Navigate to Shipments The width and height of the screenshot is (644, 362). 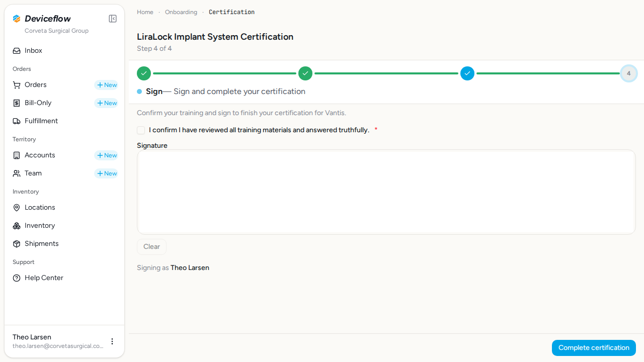click(x=64, y=244)
